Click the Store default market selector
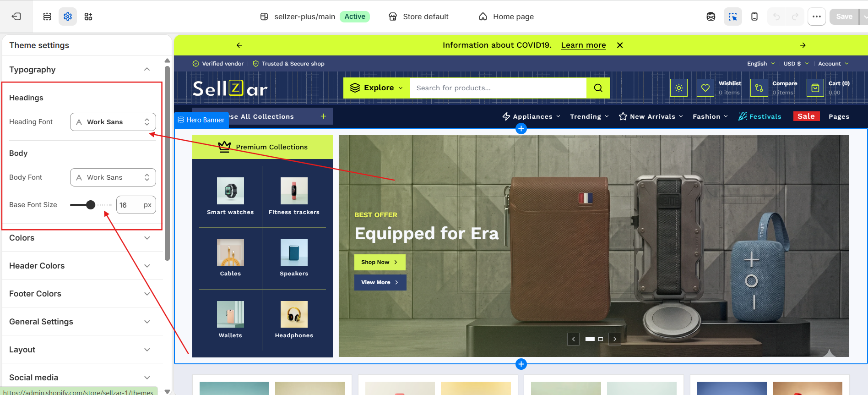 pyautogui.click(x=418, y=16)
